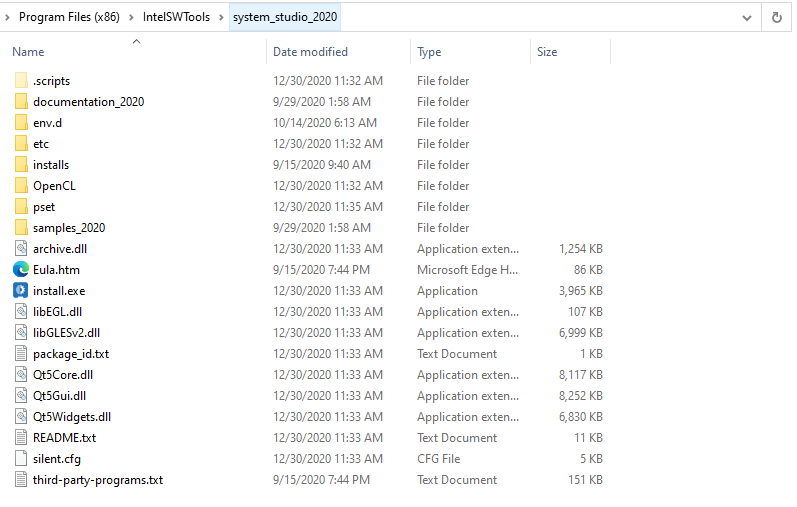The width and height of the screenshot is (797, 507).
Task: Select the Eula.htm Edge icon
Action: click(x=21, y=270)
